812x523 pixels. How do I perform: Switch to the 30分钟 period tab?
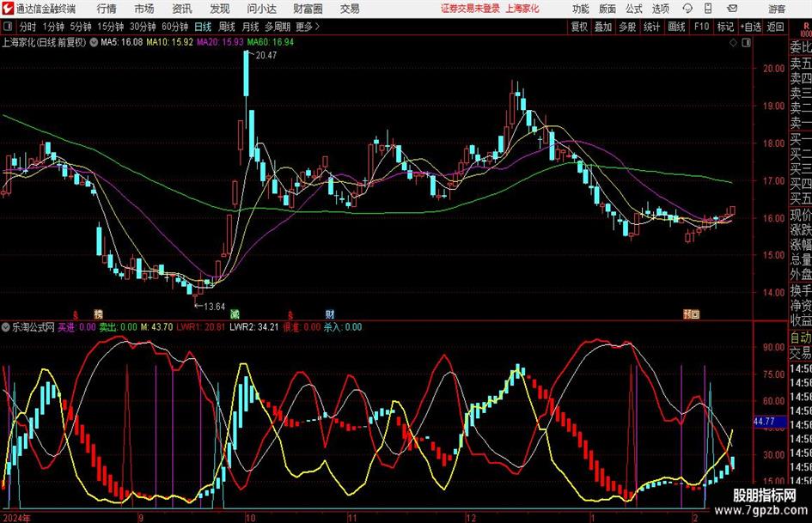[143, 27]
